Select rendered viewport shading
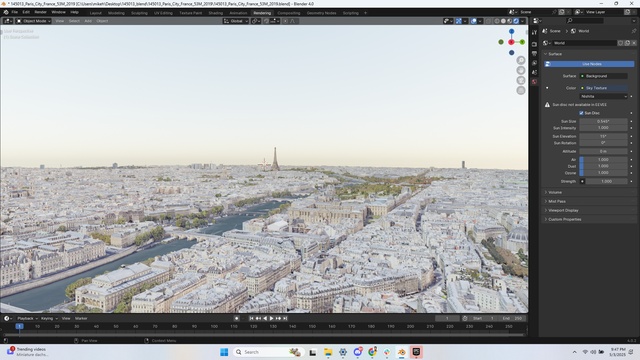 (x=516, y=21)
